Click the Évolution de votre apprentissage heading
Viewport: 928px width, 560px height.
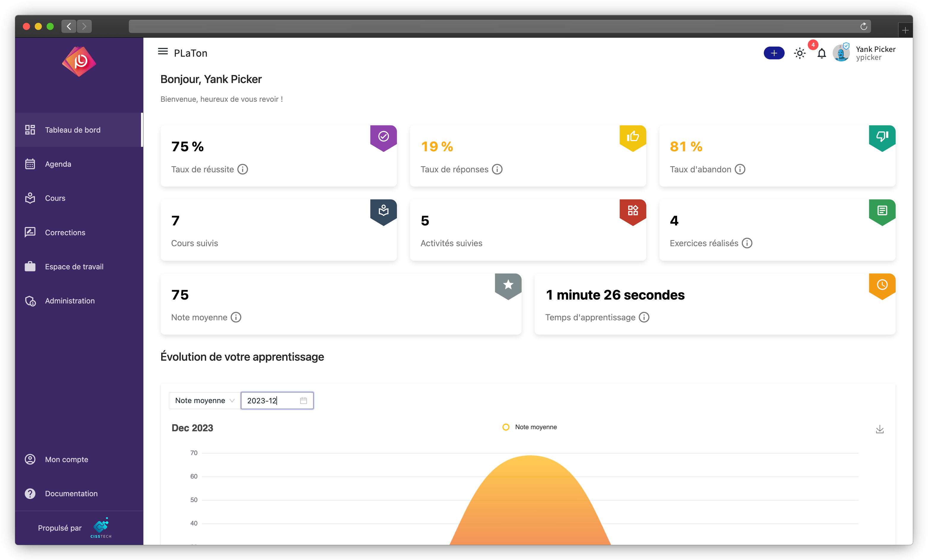242,357
